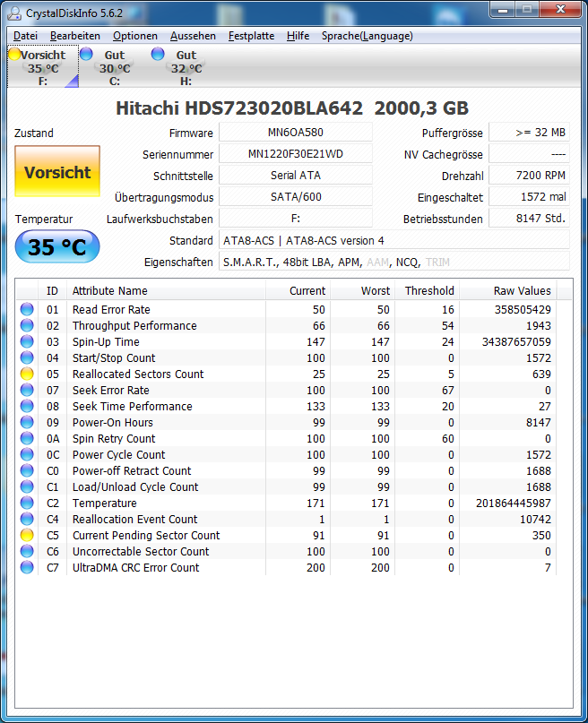Click the yellow status circle on the F: drive tab
Screen dimensions: 588x723
coord(14,54)
